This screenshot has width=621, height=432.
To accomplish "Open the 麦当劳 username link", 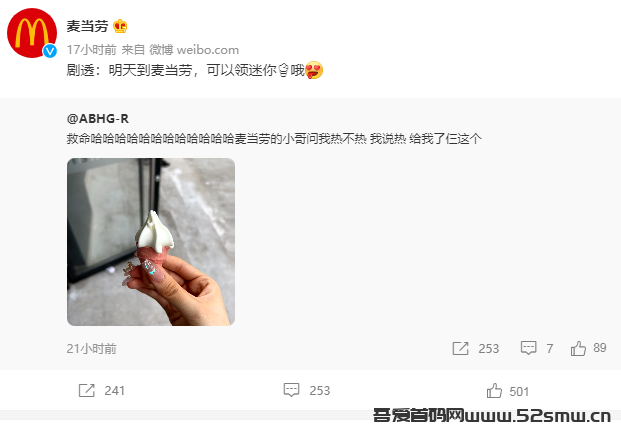I will pos(87,26).
